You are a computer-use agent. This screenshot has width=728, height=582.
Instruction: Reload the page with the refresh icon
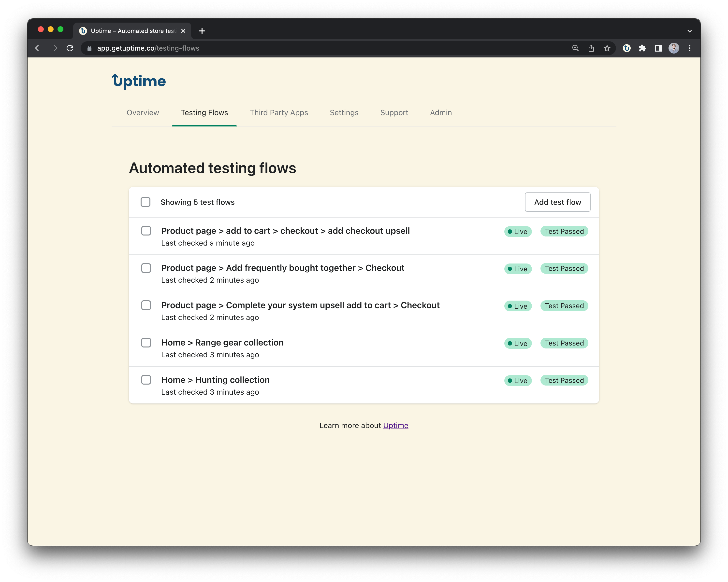point(70,48)
